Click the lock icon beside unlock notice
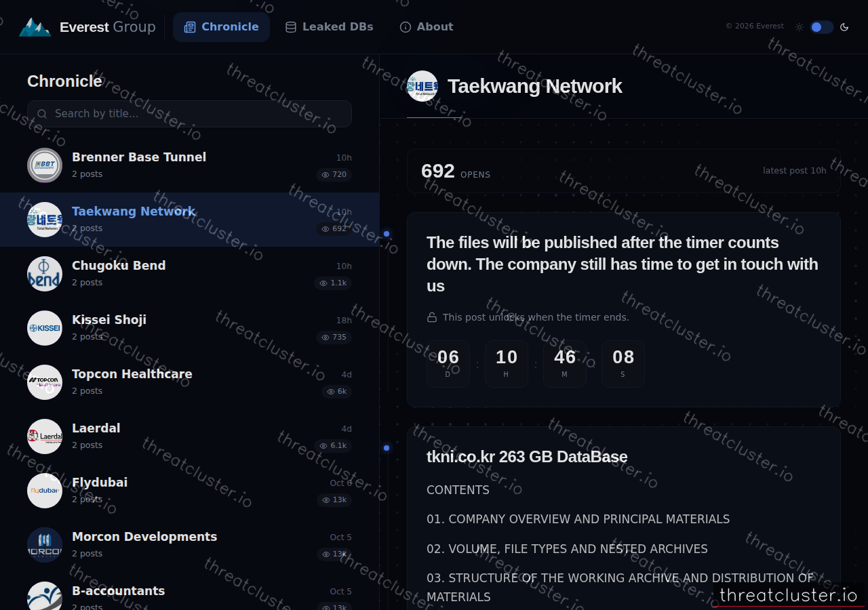 click(x=432, y=317)
